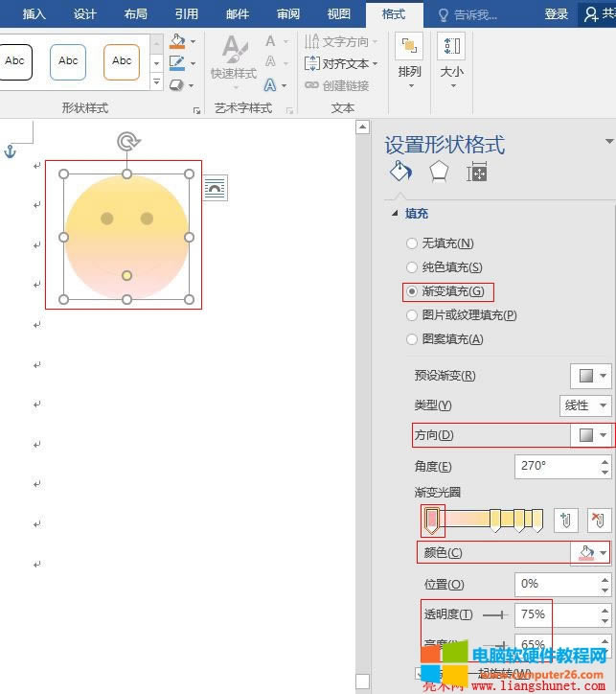Viewport: 616px width, 694px height.
Task: Click the shape fill paint bucket in ribbon
Action: pos(177,42)
